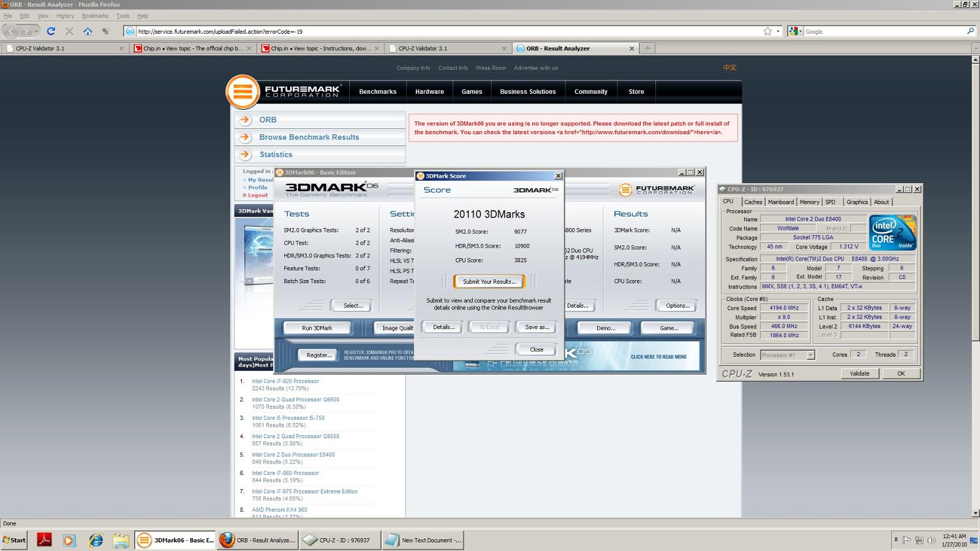Screen dimensions: 980x551
Task: Switch to first CPU-Z Validator 3.1 tab
Action: point(65,48)
